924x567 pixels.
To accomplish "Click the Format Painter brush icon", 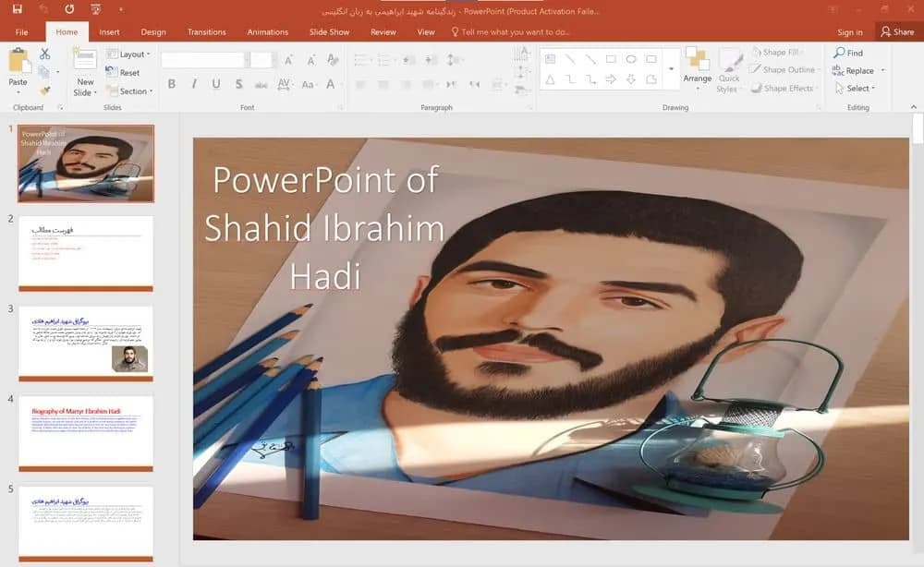I will pos(44,90).
